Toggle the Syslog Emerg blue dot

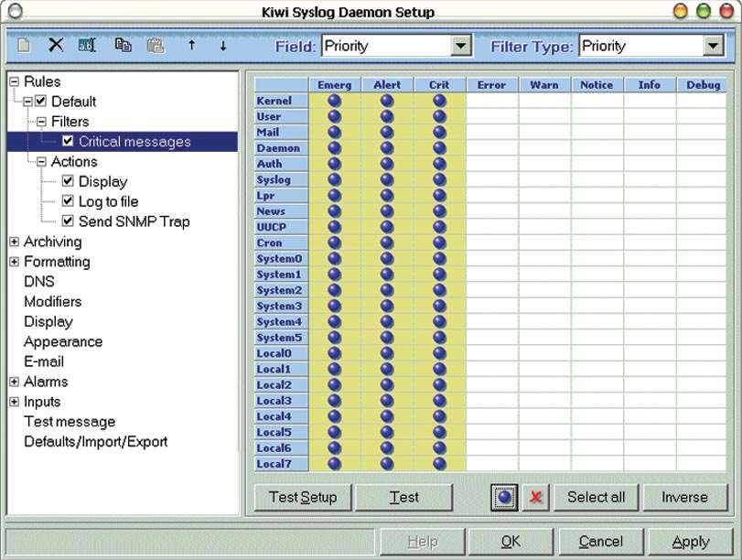tap(335, 179)
